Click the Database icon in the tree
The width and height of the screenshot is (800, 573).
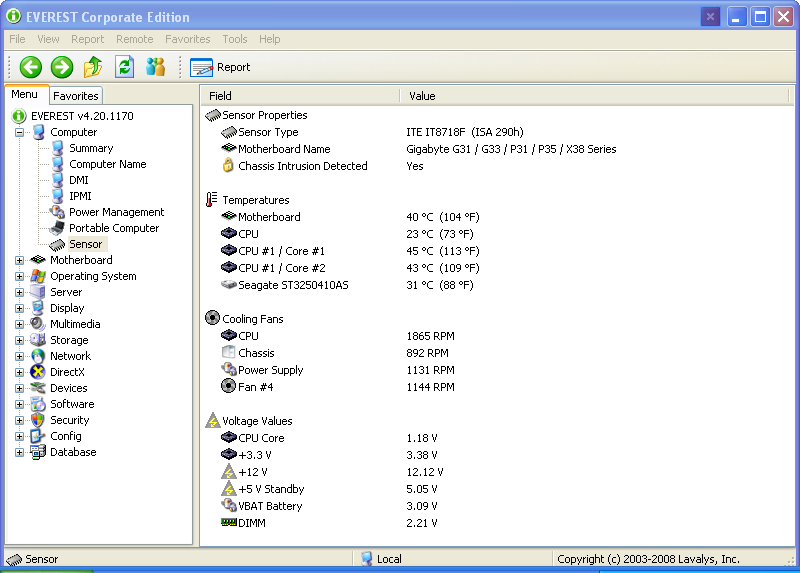[x=38, y=452]
